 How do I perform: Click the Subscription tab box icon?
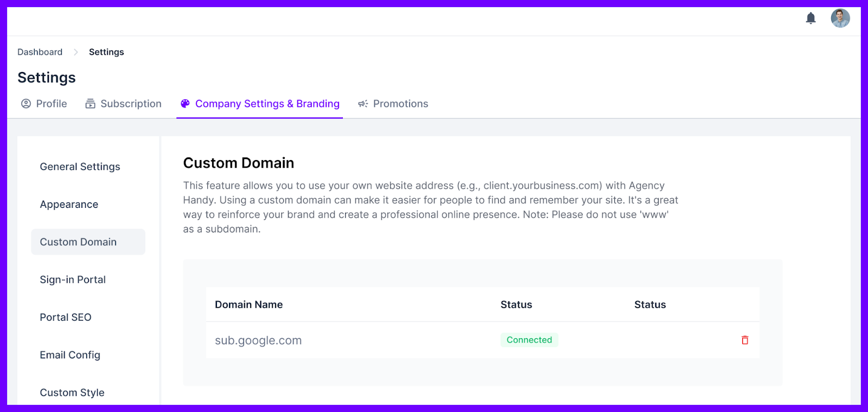click(90, 104)
